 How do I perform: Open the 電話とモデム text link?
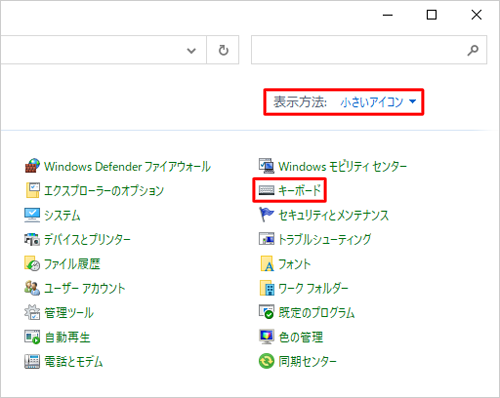[74, 361]
